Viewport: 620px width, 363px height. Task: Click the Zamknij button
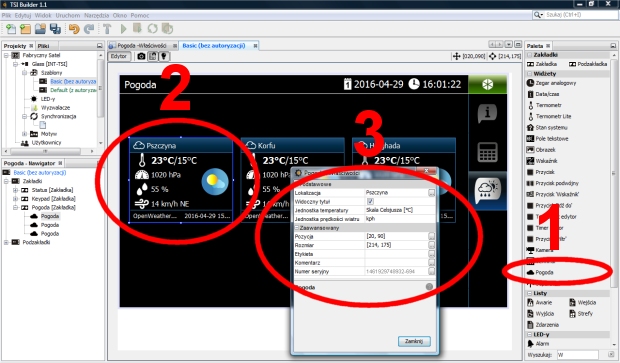[414, 341]
